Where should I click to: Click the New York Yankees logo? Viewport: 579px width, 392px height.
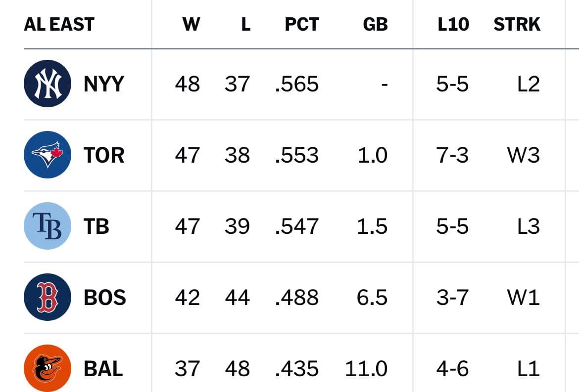[48, 84]
